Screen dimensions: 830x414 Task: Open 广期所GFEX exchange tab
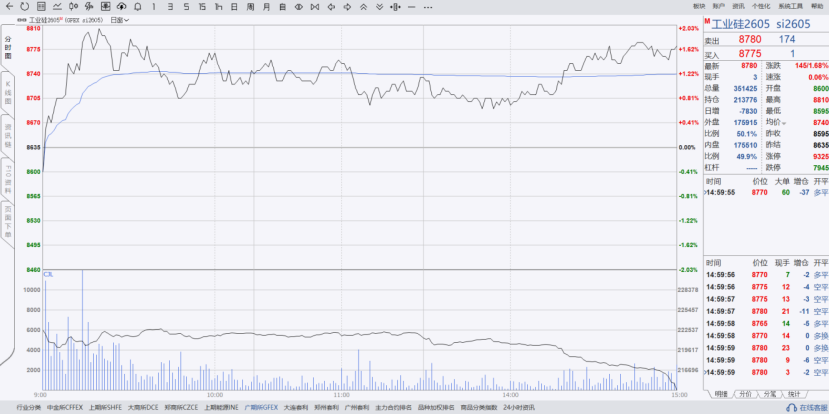click(x=261, y=408)
